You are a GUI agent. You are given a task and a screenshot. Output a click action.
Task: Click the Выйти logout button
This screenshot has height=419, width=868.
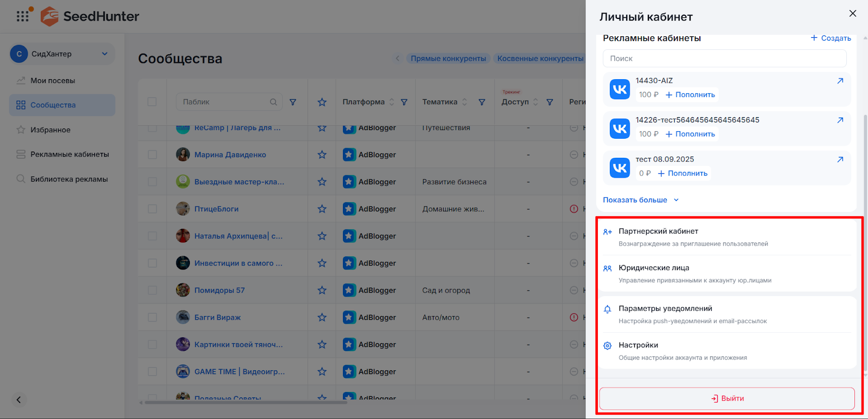727,398
